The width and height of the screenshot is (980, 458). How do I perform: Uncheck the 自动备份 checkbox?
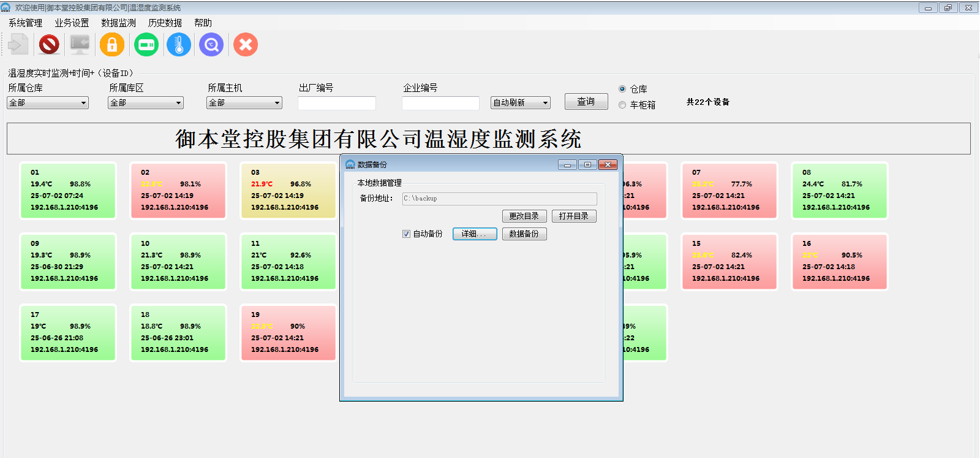(406, 234)
